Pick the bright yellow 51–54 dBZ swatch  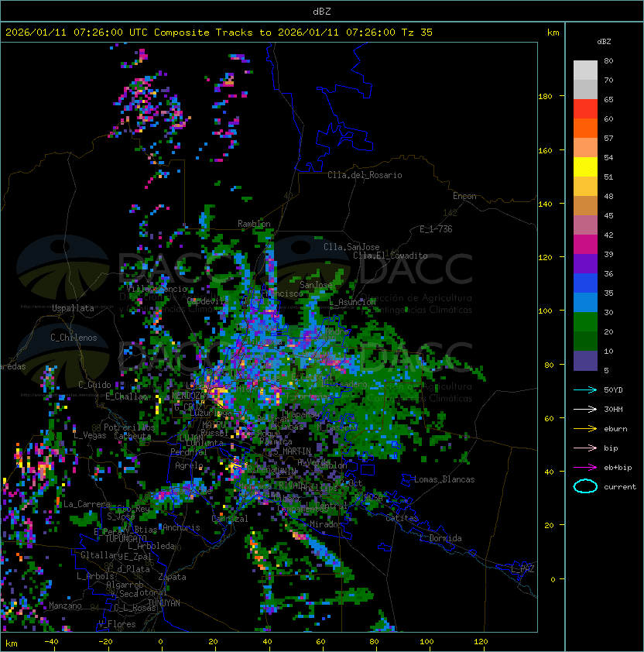pos(585,166)
